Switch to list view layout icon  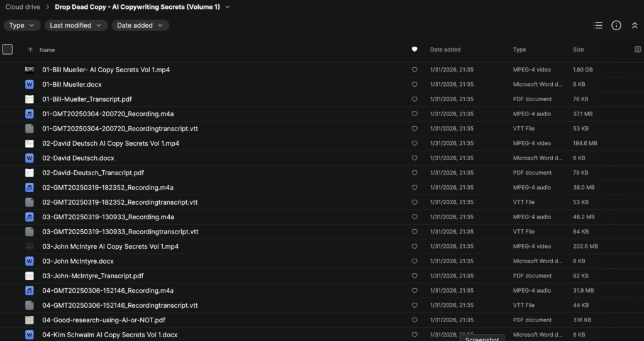pos(598,25)
